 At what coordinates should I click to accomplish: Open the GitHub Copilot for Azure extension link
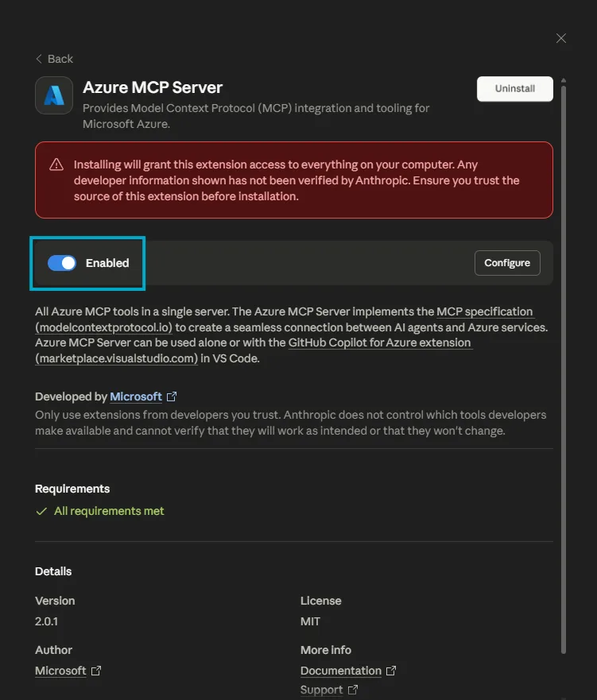(381, 342)
